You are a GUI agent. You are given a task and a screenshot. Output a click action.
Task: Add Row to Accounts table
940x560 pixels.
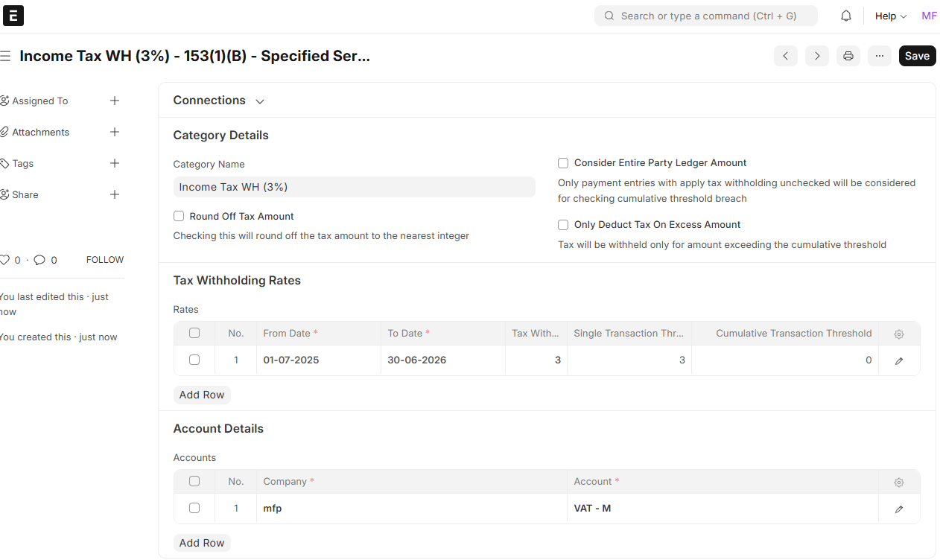[x=202, y=543]
